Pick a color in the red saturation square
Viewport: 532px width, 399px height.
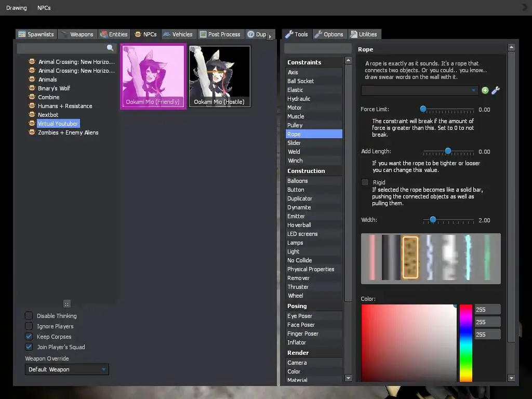409,343
